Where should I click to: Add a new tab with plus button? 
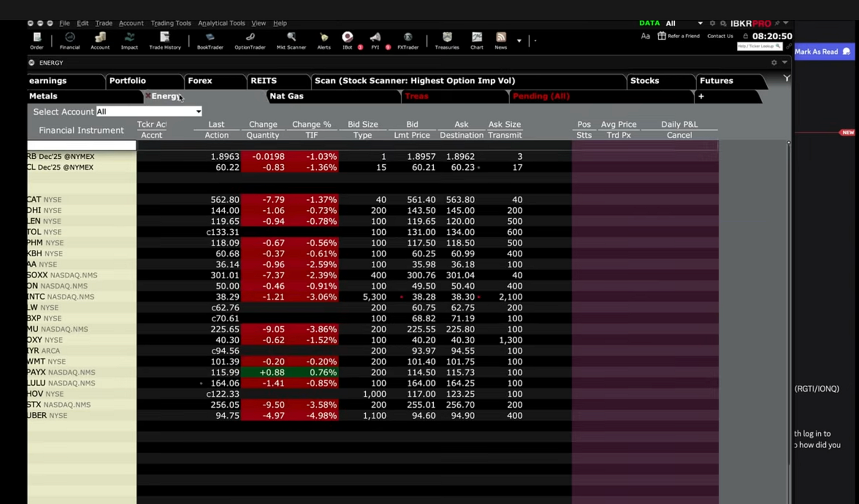[x=701, y=96]
